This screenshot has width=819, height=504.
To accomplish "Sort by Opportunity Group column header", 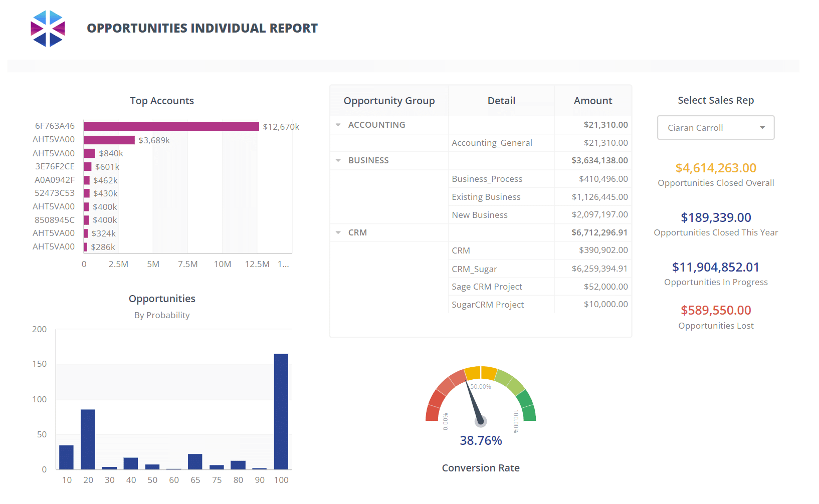I will (389, 101).
